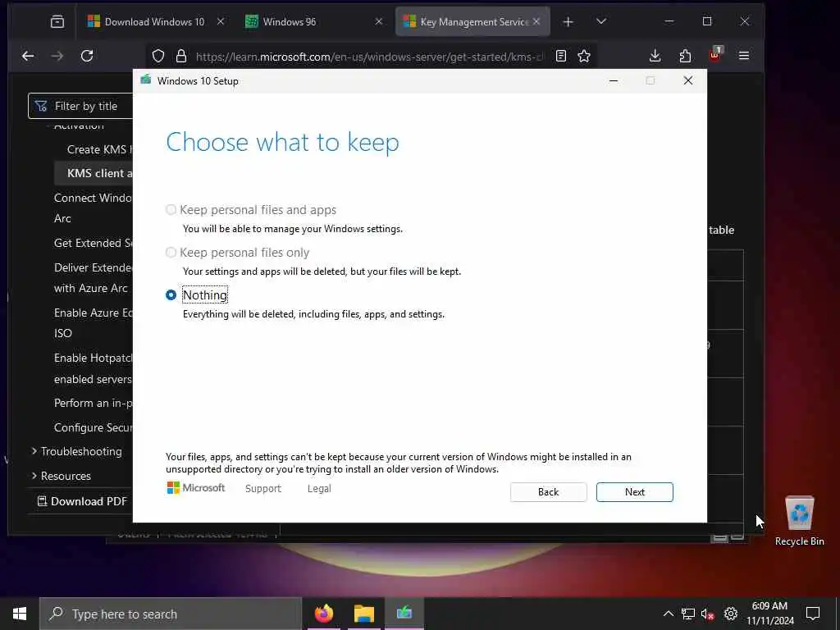Click Back in Windows 10 Setup
Image resolution: width=840 pixels, height=630 pixels.
(548, 492)
